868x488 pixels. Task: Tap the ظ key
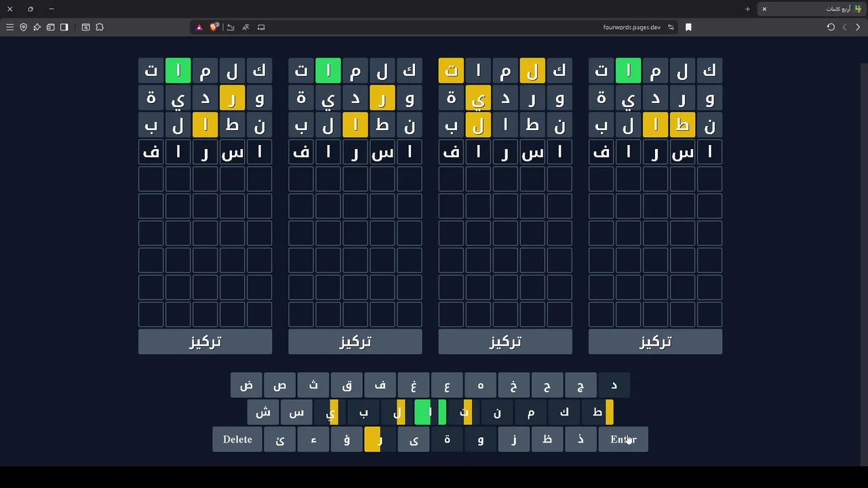[547, 439]
